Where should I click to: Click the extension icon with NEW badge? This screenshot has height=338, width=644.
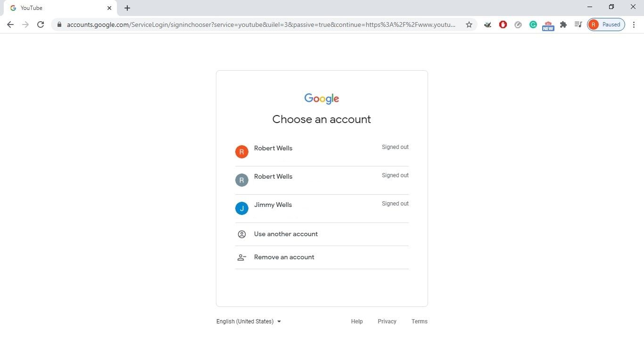[548, 25]
